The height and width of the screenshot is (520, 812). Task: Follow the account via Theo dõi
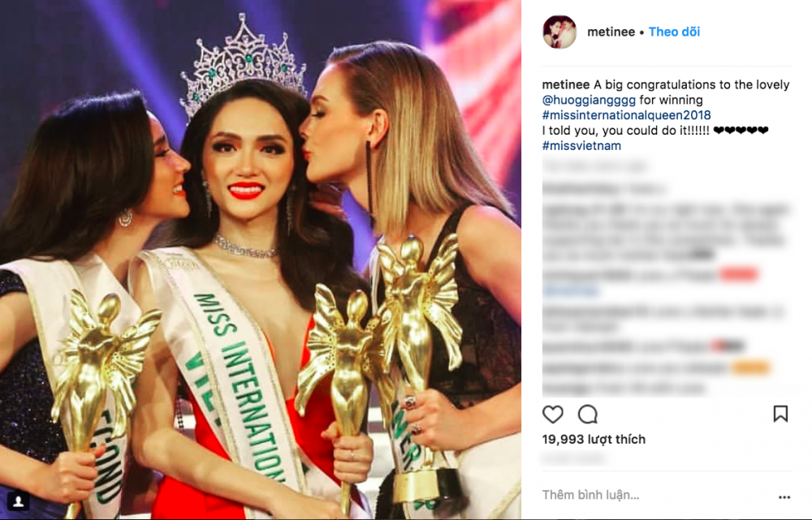pyautogui.click(x=674, y=32)
